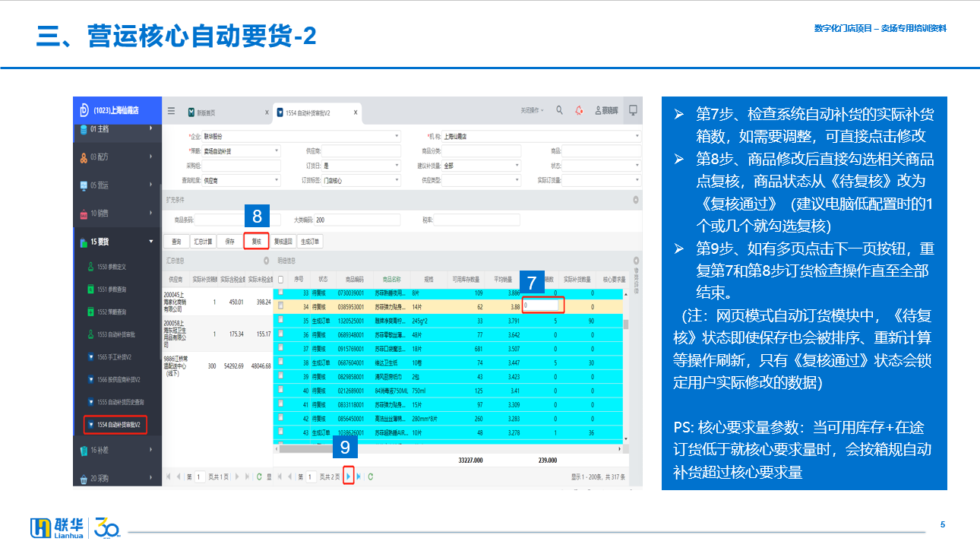Open user 蔡晓晖 profile
This screenshot has height=554, width=980.
tap(606, 111)
